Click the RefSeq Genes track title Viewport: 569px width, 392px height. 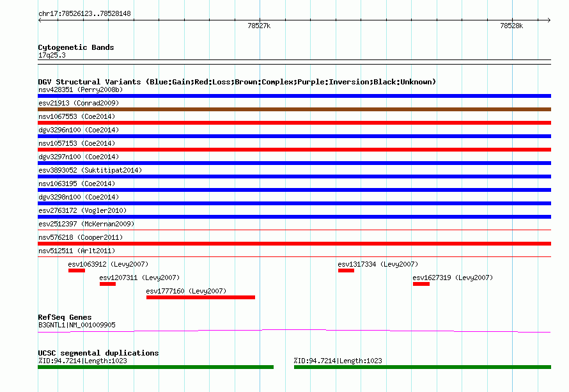click(65, 317)
